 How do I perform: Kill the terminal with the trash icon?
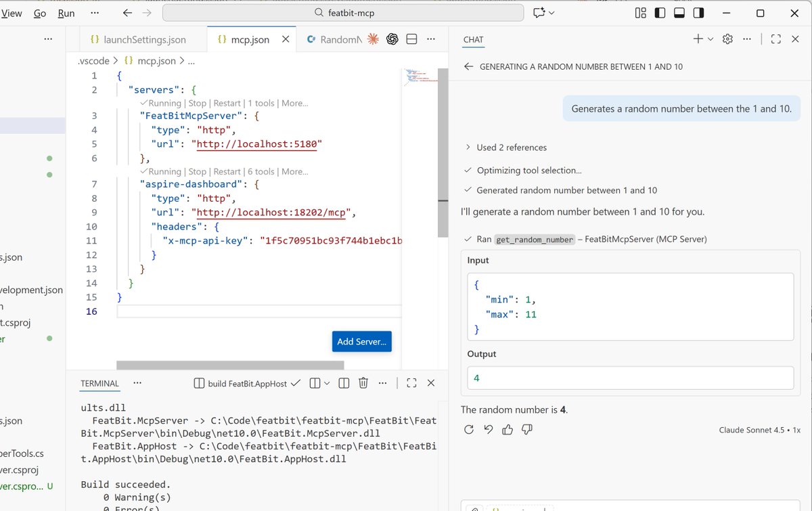click(363, 383)
